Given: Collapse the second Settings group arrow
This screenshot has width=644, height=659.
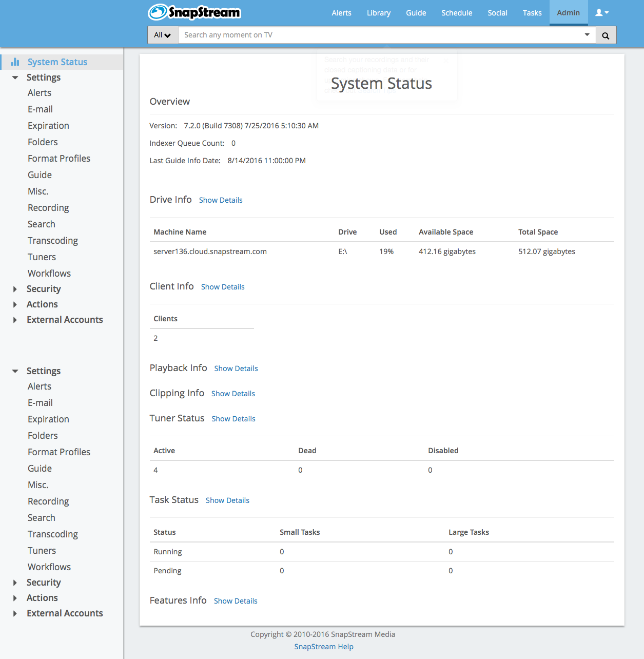Looking at the screenshot, I should (x=15, y=371).
